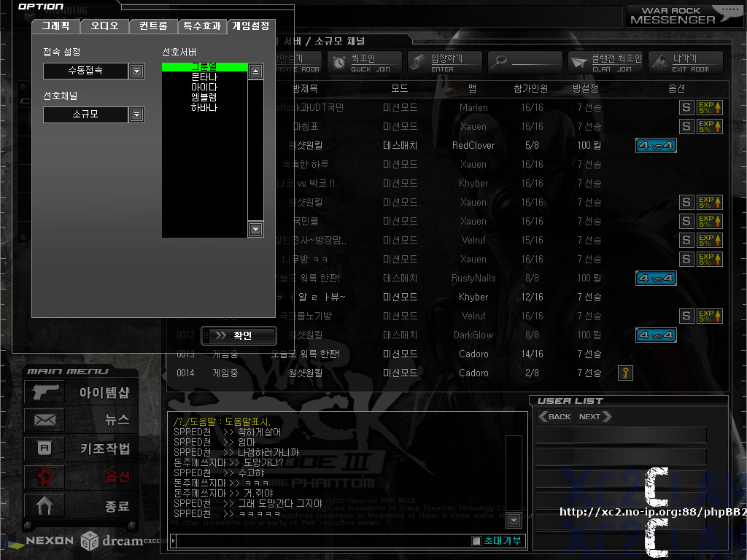
Task: Click the red gear options icon
Action: pyautogui.click(x=44, y=477)
